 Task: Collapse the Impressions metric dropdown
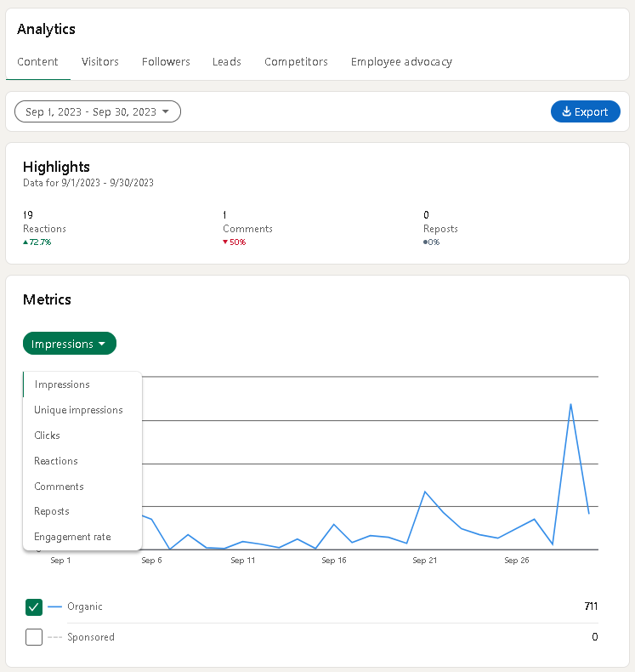pos(70,344)
